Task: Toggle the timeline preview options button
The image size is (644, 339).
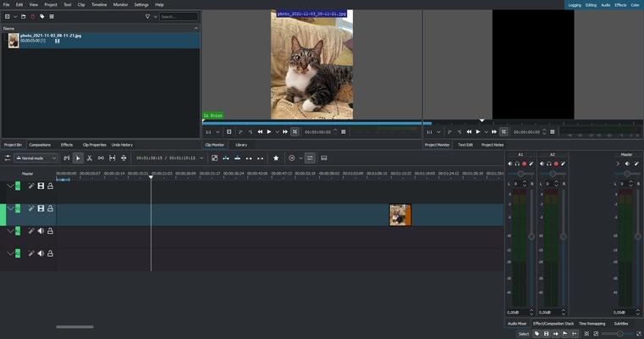Action: (x=310, y=158)
